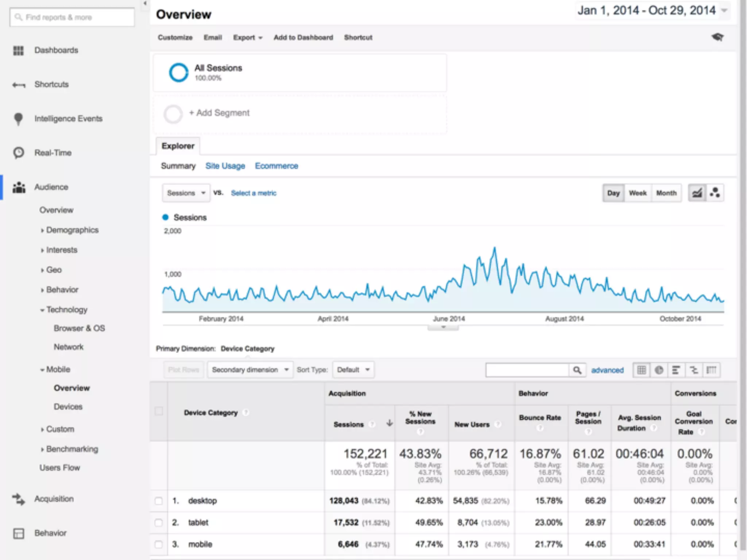Select the pie chart percentage view icon
The width and height of the screenshot is (747, 560).
(x=659, y=370)
